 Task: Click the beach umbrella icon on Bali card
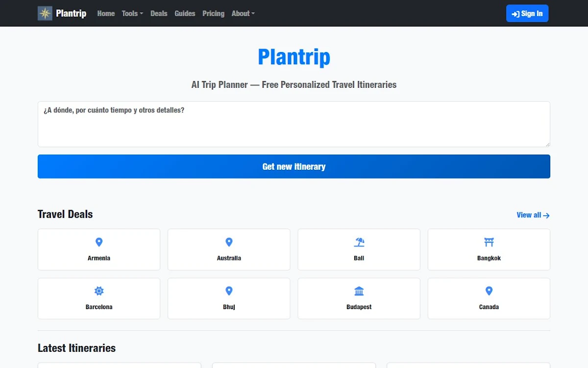pos(359,242)
